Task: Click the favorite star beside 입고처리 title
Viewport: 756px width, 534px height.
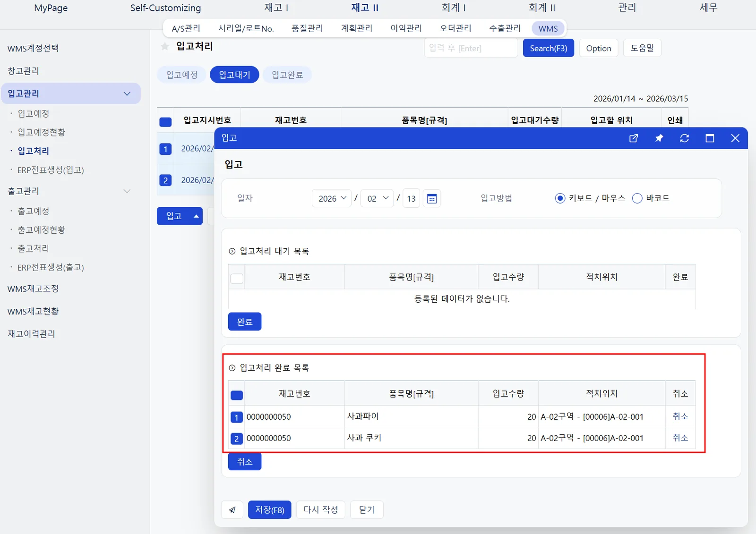Action: 165,46
